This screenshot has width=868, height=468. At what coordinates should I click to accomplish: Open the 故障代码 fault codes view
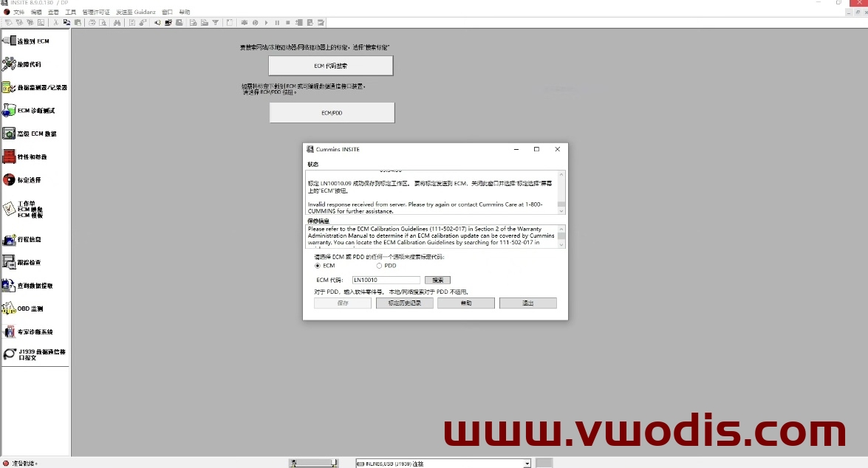pos(22,64)
